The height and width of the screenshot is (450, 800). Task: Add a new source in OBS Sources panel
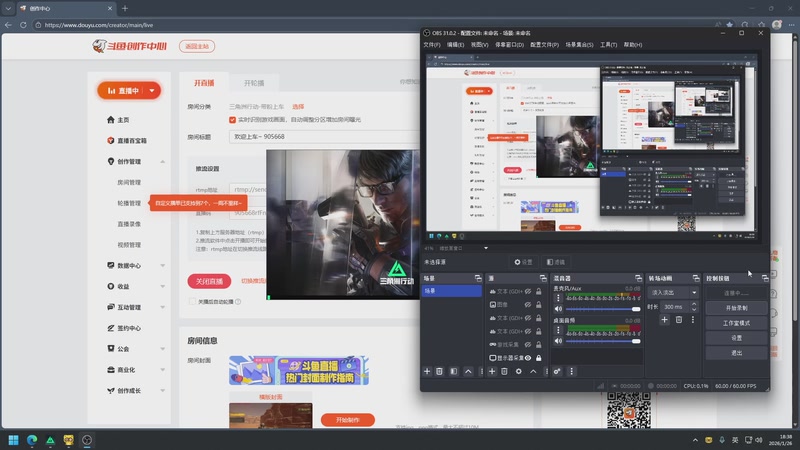point(492,371)
